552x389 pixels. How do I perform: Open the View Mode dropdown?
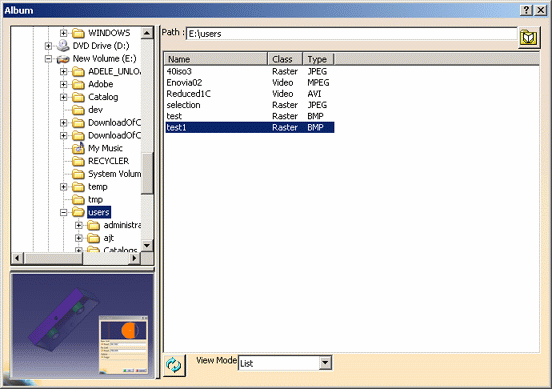pyautogui.click(x=325, y=363)
